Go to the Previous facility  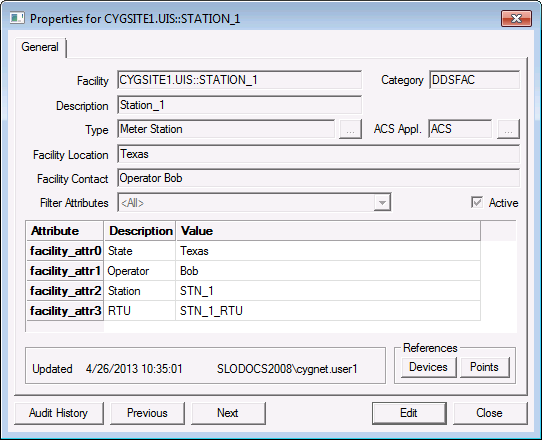147,413
